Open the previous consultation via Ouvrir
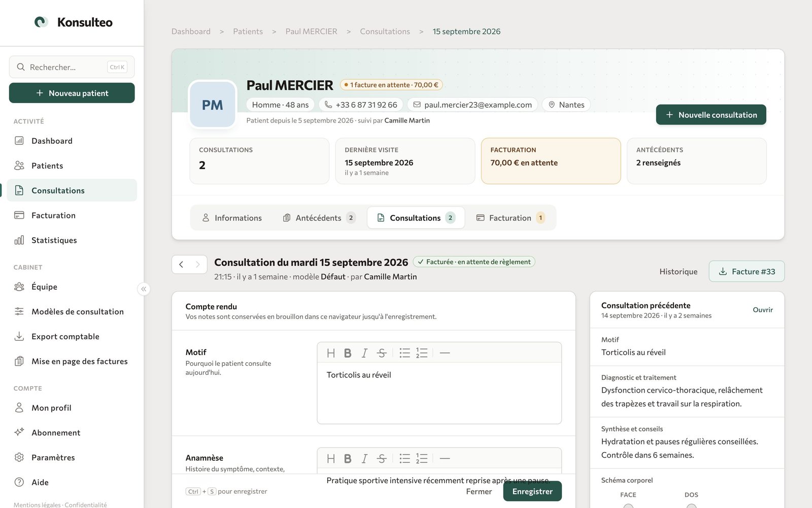The width and height of the screenshot is (812, 508). pos(763,310)
